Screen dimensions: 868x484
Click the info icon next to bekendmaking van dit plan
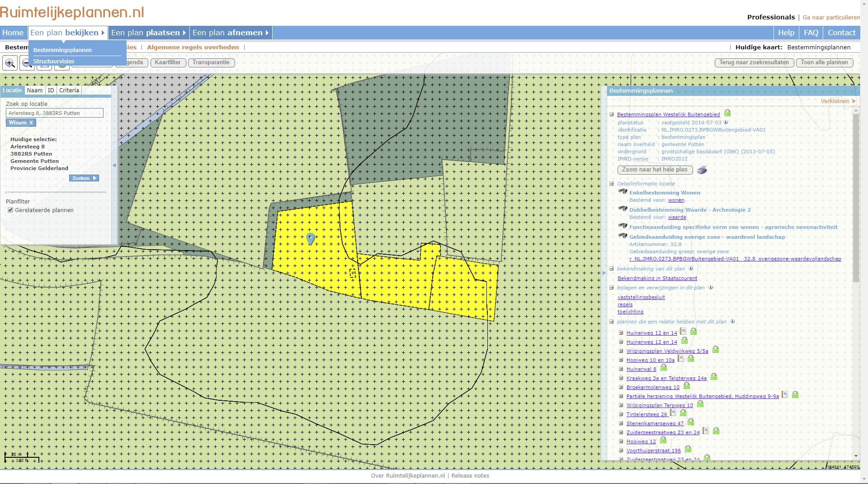(x=690, y=269)
